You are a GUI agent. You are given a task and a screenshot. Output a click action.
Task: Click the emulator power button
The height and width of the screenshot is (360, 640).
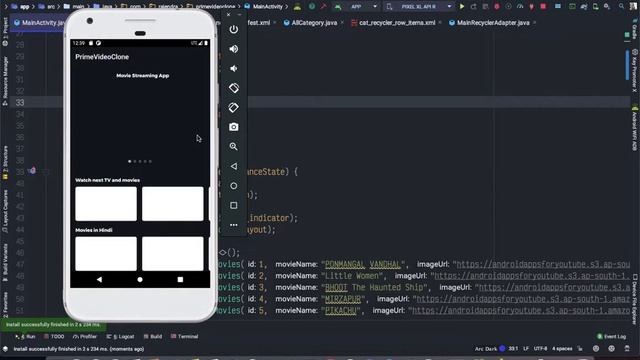(x=233, y=29)
